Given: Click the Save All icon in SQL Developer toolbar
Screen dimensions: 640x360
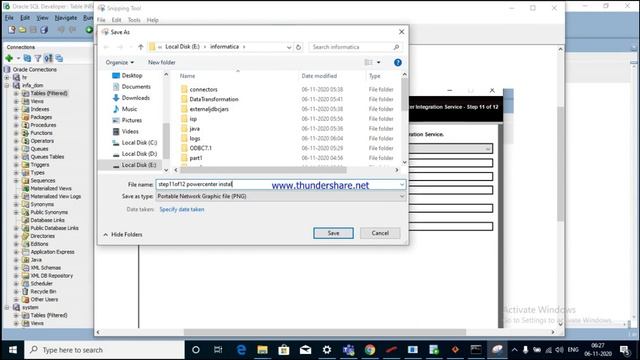Looking at the screenshot, I should pos(44,30).
